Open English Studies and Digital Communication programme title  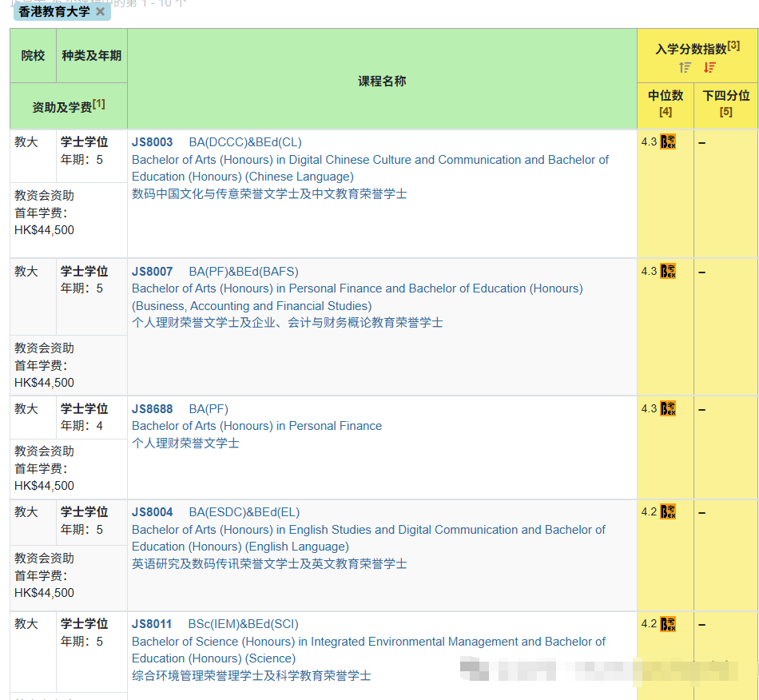coord(368,538)
